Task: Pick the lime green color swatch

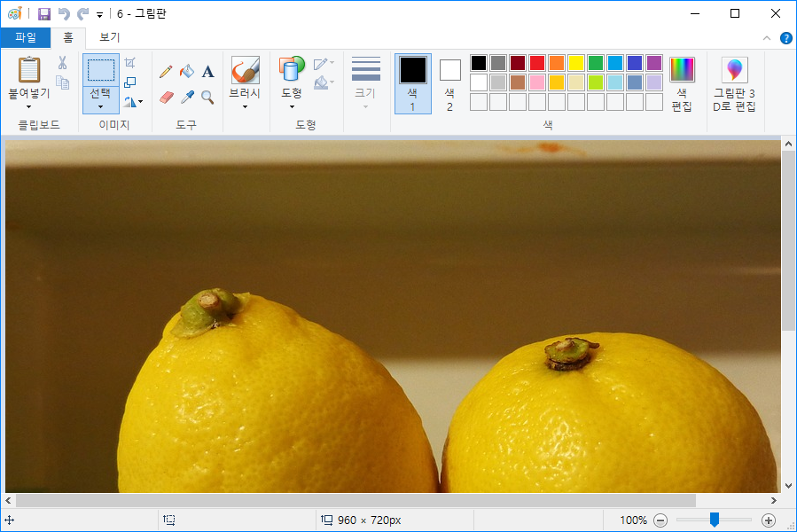Action: click(595, 82)
